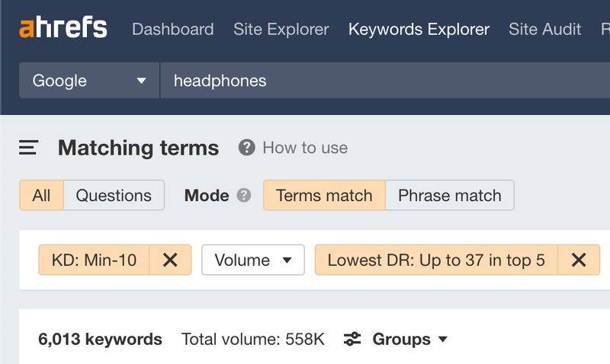Remove the KD: Min-10 filter
This screenshot has width=610, height=364.
point(170,260)
